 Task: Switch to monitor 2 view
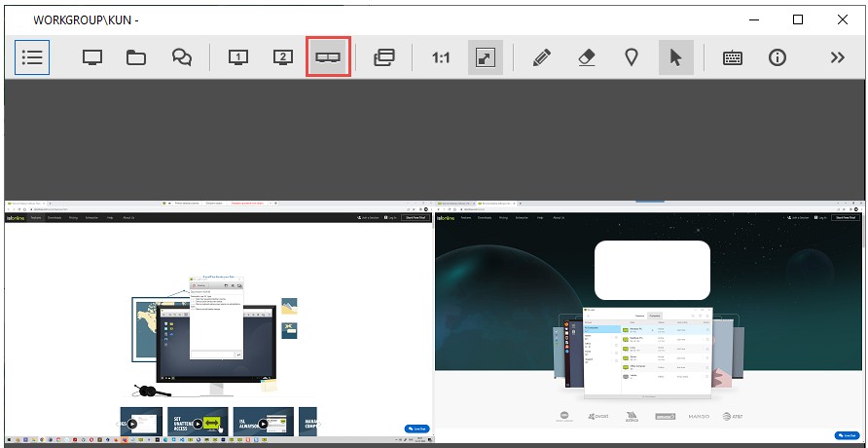point(283,57)
